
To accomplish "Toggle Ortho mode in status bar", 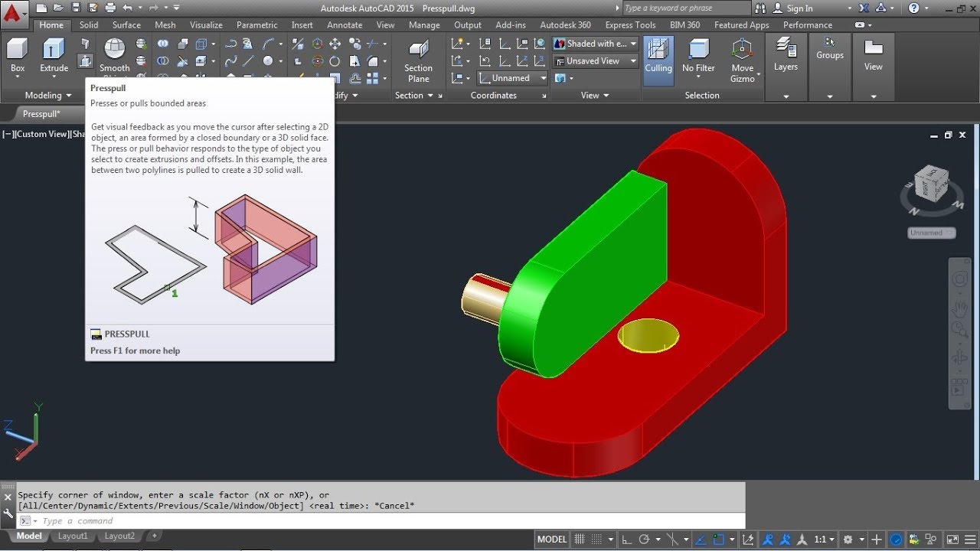I will click(x=626, y=540).
